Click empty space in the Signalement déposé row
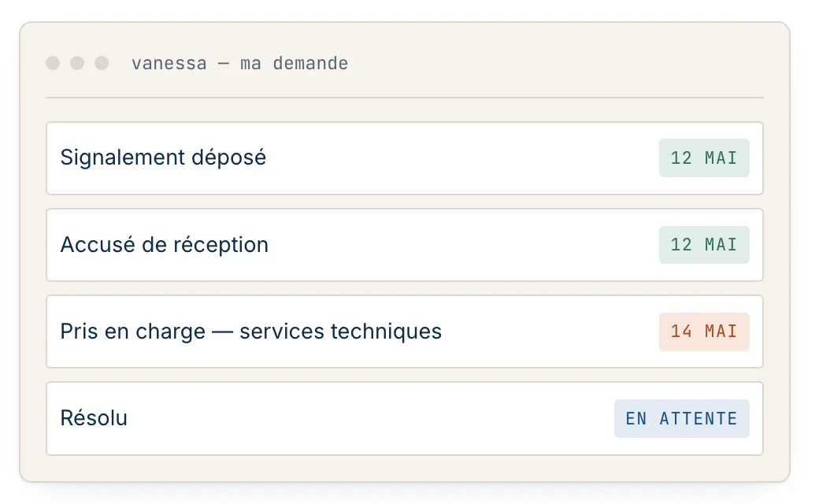 tap(462, 157)
